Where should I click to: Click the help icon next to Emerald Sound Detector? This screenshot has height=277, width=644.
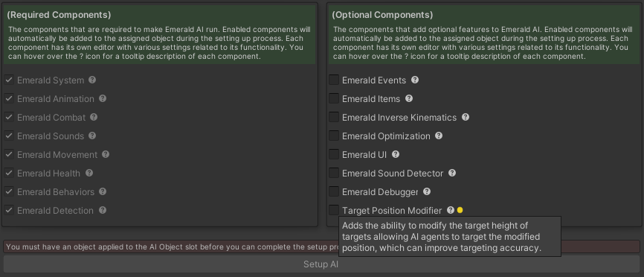452,173
